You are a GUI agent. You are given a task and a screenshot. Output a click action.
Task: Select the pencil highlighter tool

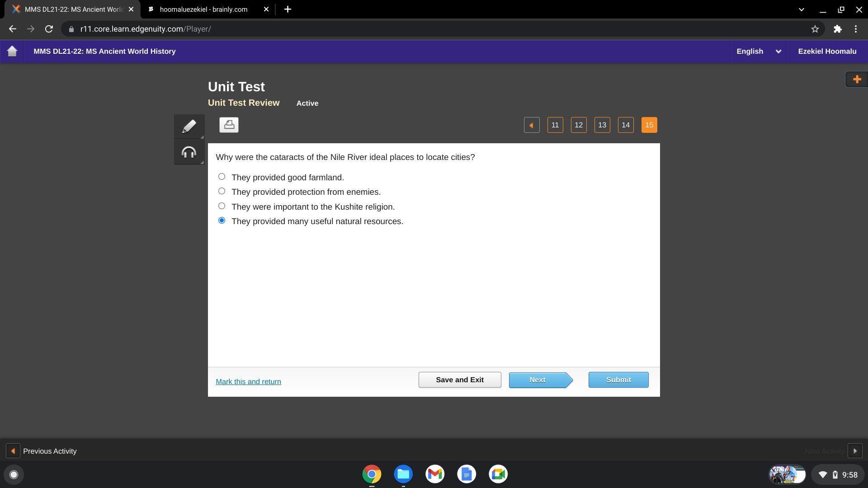tap(189, 127)
